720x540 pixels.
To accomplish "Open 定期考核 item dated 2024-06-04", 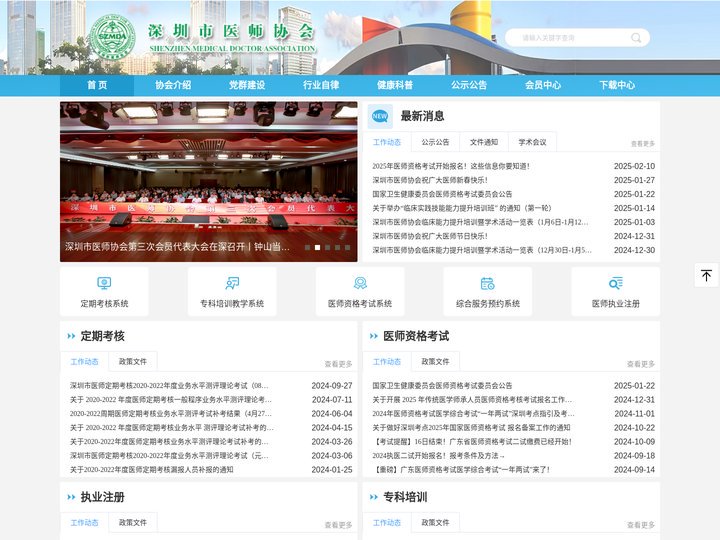I will click(x=170, y=414).
